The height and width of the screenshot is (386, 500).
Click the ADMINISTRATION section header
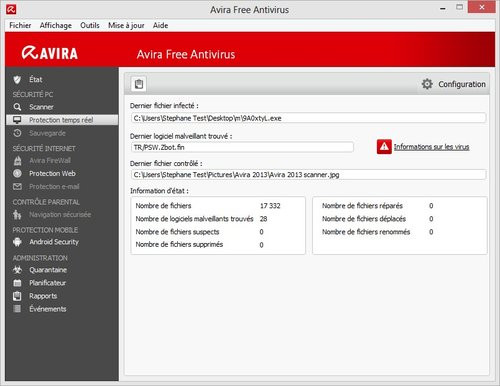(x=40, y=258)
